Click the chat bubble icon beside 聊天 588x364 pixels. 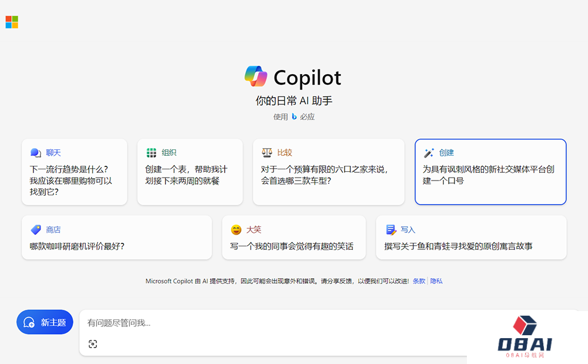click(35, 153)
